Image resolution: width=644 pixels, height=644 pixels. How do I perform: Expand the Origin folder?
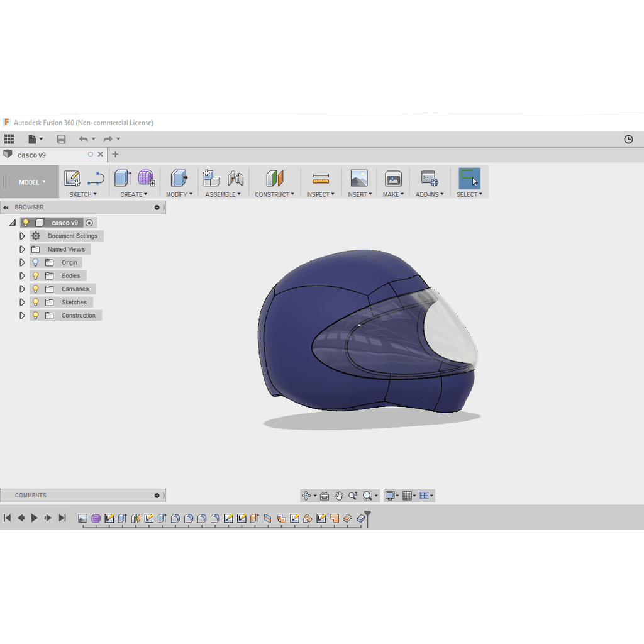[x=22, y=262]
